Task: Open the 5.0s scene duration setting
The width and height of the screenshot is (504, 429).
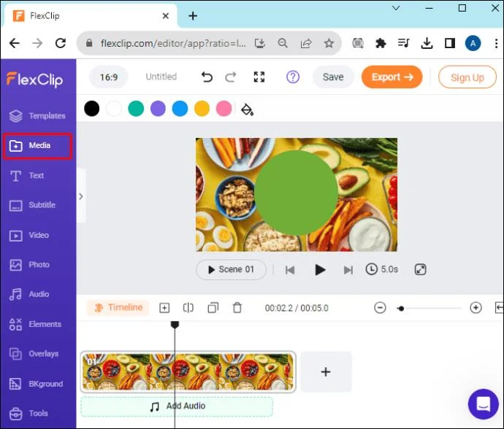Action: 382,269
